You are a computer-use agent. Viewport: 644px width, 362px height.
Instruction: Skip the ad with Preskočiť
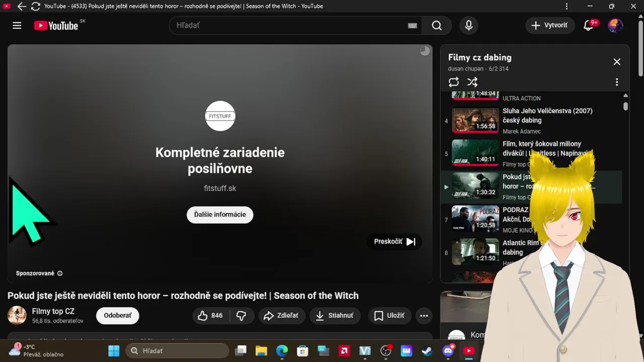click(x=394, y=241)
